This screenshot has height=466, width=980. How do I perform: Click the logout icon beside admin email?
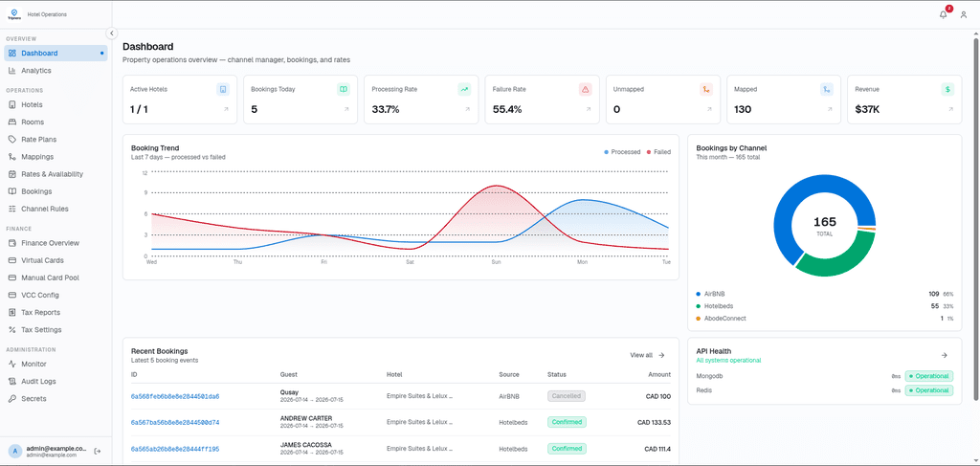pyautogui.click(x=97, y=451)
